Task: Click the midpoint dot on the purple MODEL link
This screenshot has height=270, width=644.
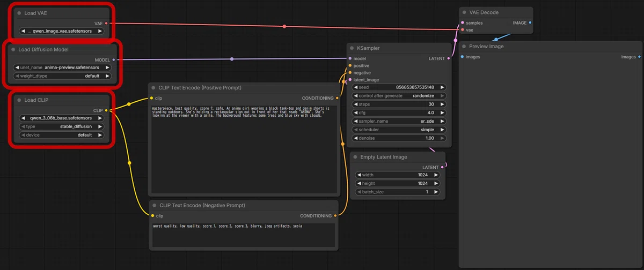Action: point(232,59)
